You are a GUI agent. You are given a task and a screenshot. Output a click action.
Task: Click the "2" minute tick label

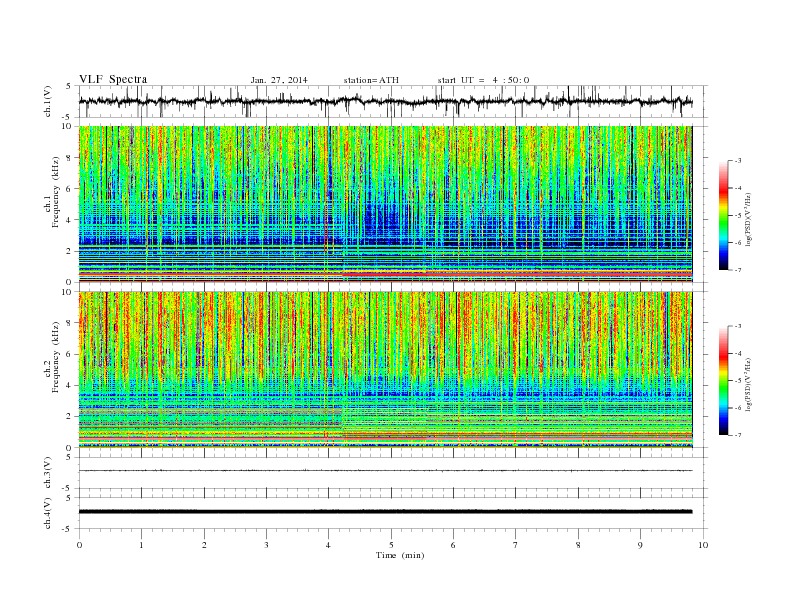pos(204,545)
